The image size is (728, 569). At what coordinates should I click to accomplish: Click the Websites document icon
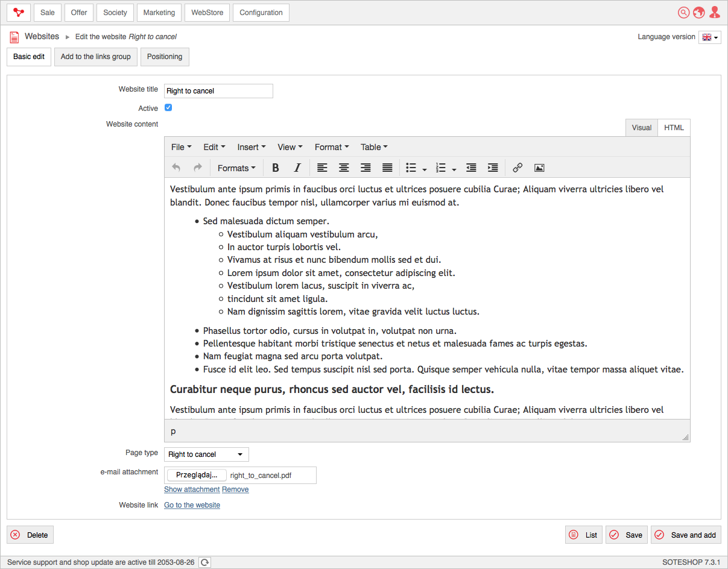coord(14,37)
